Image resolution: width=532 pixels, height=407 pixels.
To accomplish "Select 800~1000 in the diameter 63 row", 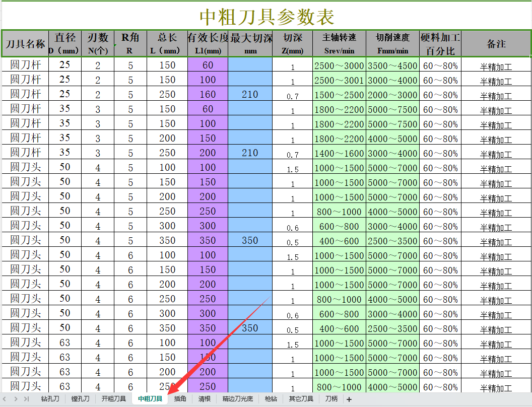I will pos(339,386).
